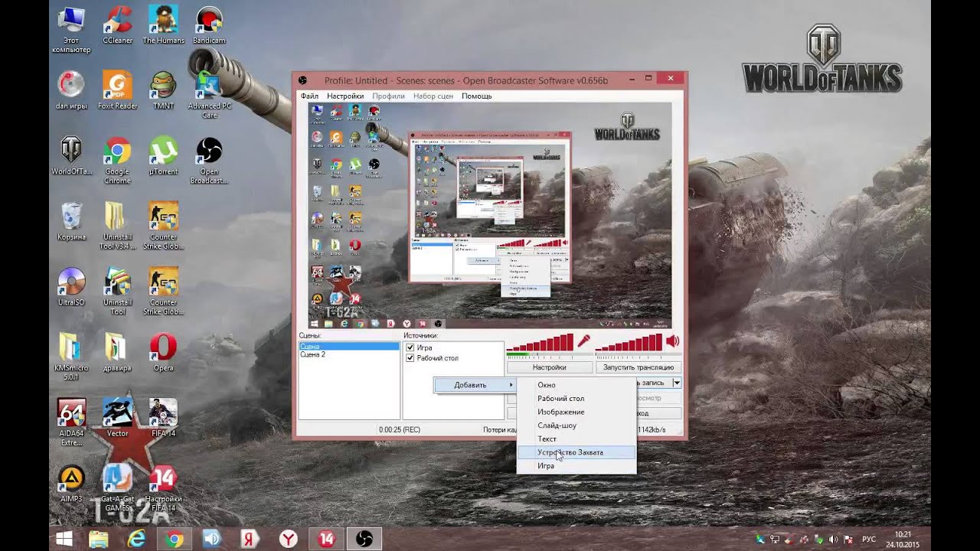The height and width of the screenshot is (551, 980).
Task: Choose Игра in the add source submenu
Action: click(576, 466)
